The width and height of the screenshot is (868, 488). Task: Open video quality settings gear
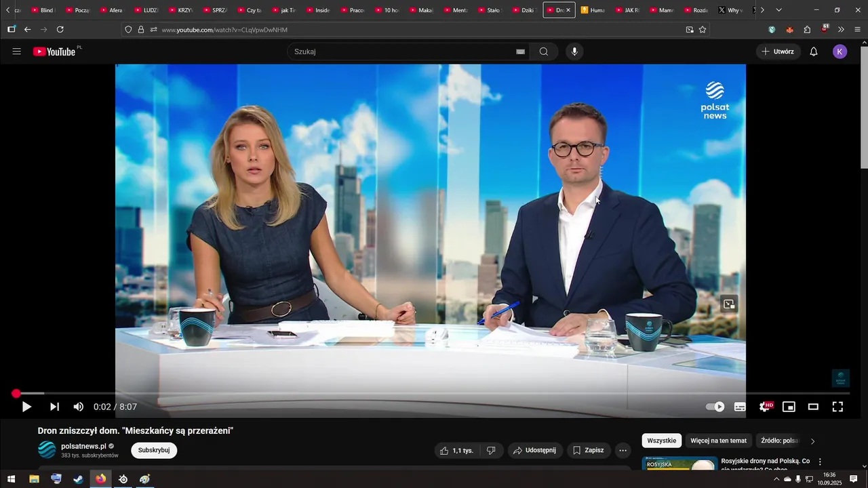[765, 407]
